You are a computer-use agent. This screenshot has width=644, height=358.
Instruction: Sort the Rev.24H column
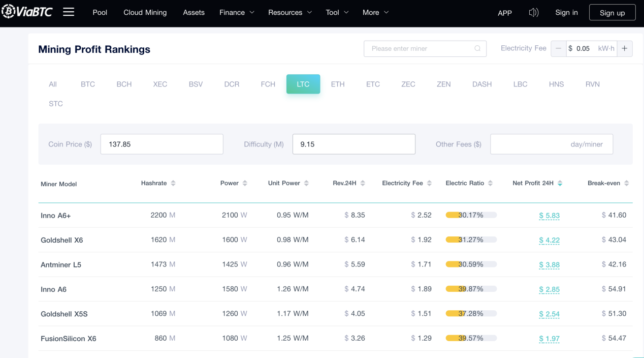(363, 183)
